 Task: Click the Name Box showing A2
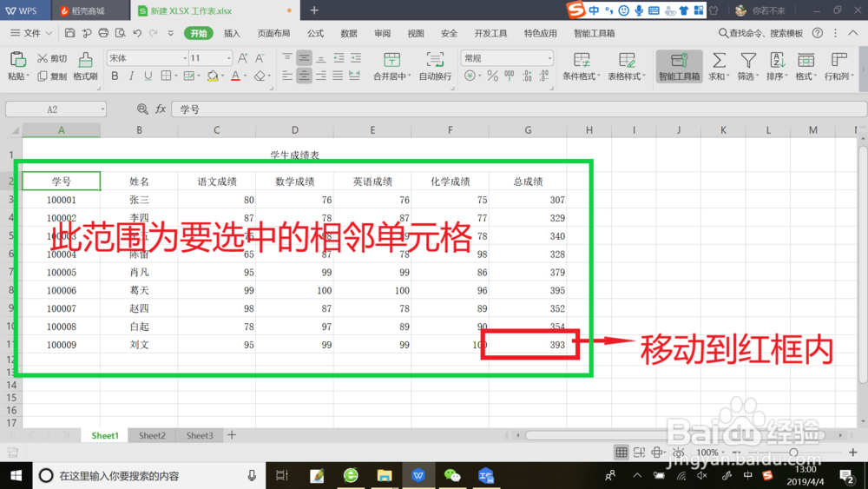pos(56,109)
